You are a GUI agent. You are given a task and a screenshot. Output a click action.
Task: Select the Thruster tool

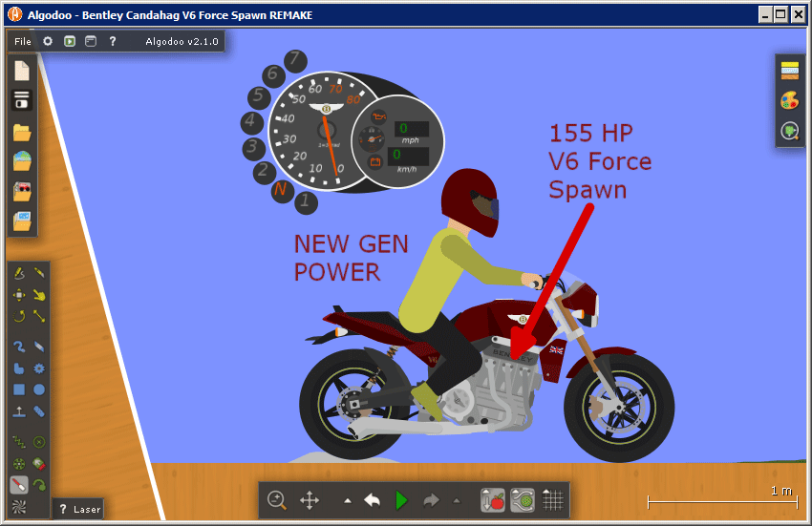tap(39, 463)
